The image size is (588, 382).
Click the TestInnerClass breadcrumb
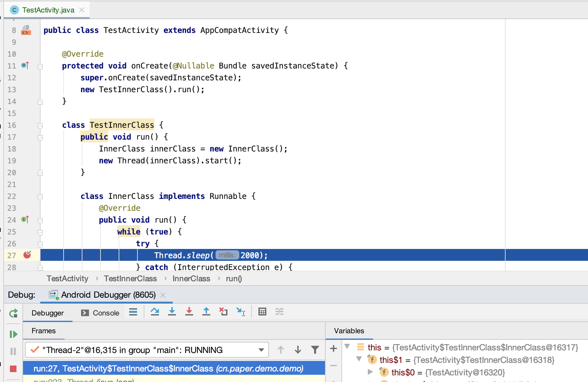[x=131, y=279]
